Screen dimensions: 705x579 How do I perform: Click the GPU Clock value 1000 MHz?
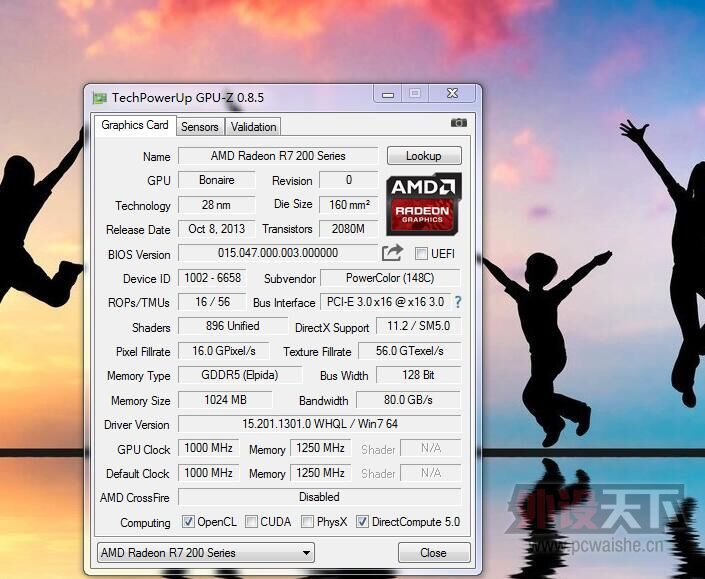point(209,448)
